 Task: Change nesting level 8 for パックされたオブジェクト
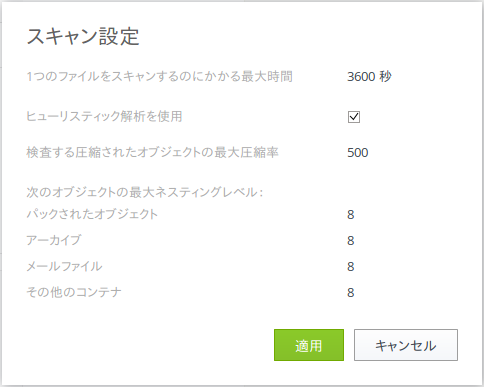[x=350, y=215]
